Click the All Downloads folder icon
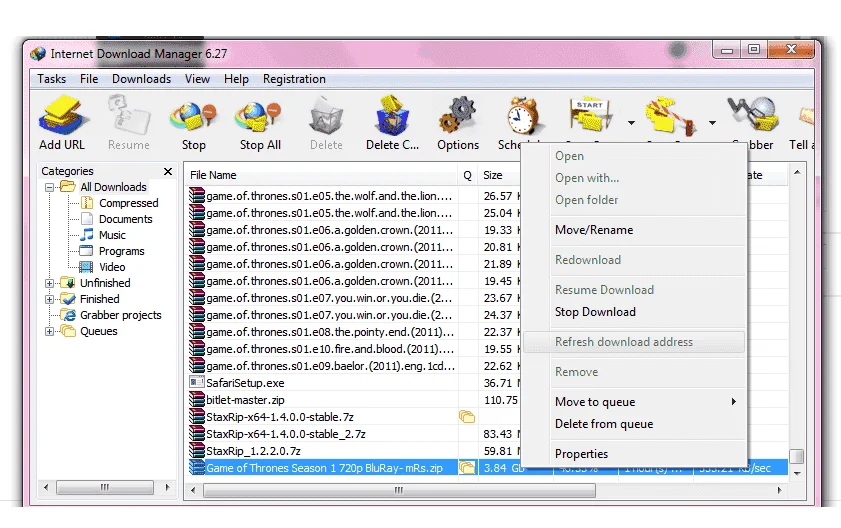Viewport: 841px width, 528px height. point(68,186)
